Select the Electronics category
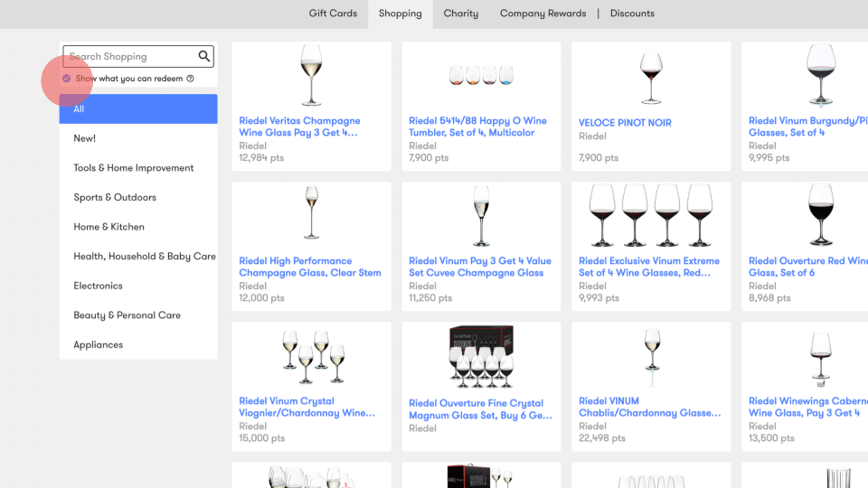The height and width of the screenshot is (488, 868). 138,286
